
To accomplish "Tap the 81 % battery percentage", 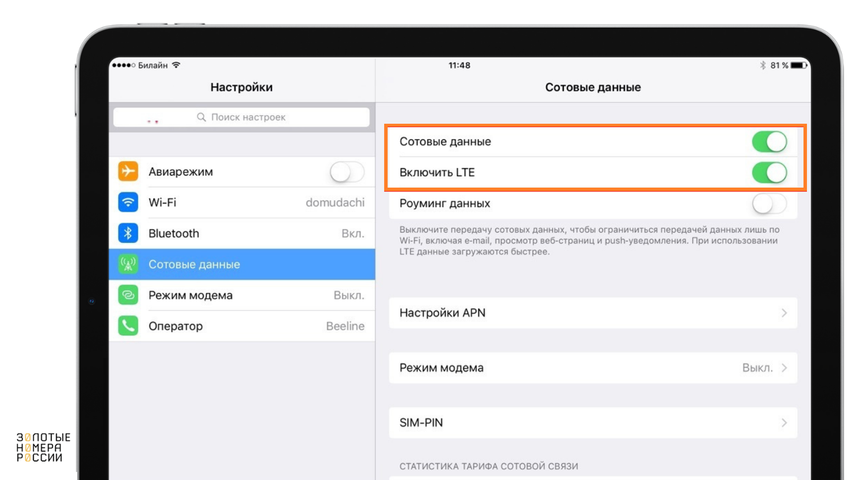I will click(x=779, y=65).
